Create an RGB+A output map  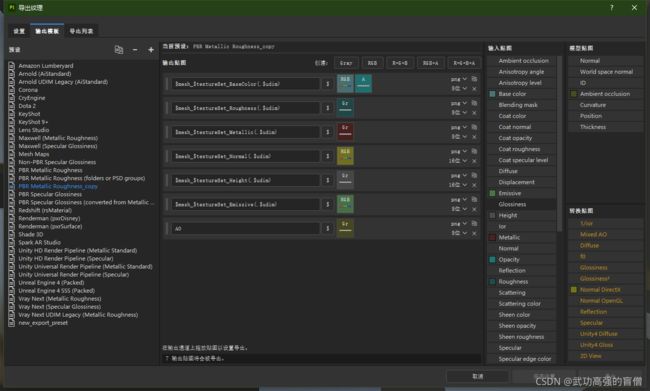coord(430,63)
